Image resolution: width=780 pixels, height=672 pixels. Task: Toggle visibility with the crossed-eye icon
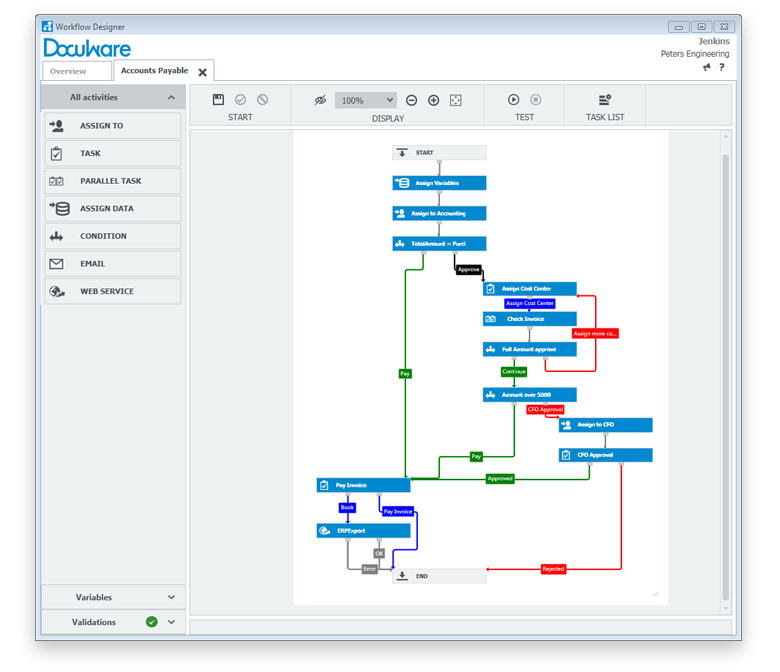tap(320, 100)
